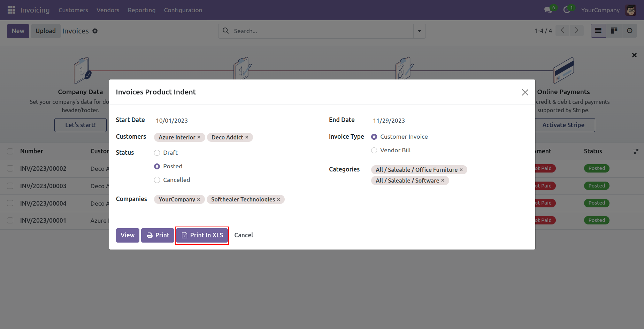The image size is (644, 329).
Task: Click the View button
Action: [x=128, y=235]
